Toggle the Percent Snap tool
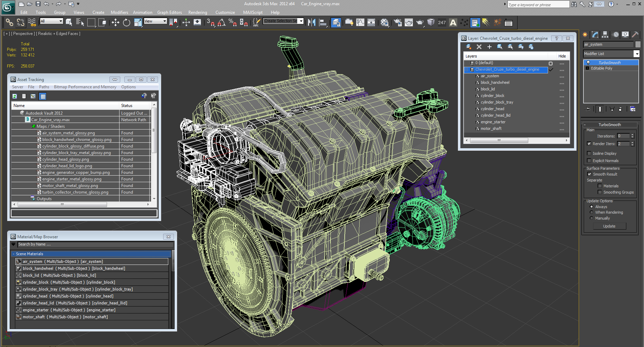This screenshot has height=347, width=644. (232, 23)
